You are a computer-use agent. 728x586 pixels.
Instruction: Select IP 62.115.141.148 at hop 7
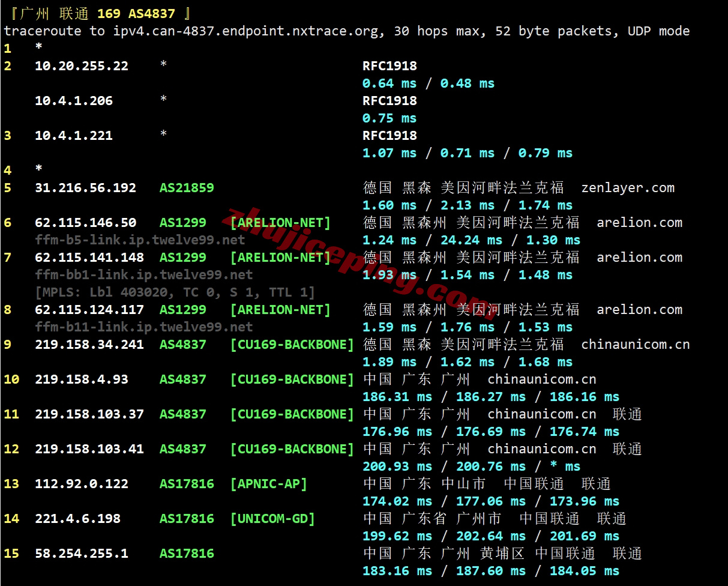[x=89, y=258]
